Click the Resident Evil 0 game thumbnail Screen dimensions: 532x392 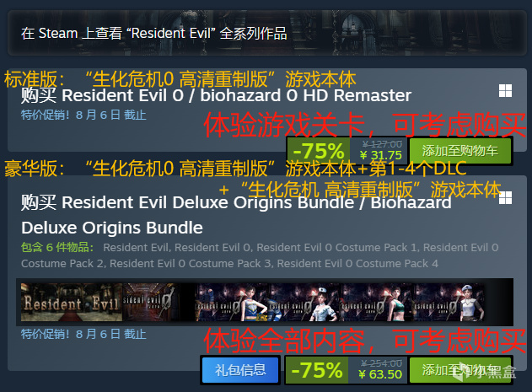(159, 303)
